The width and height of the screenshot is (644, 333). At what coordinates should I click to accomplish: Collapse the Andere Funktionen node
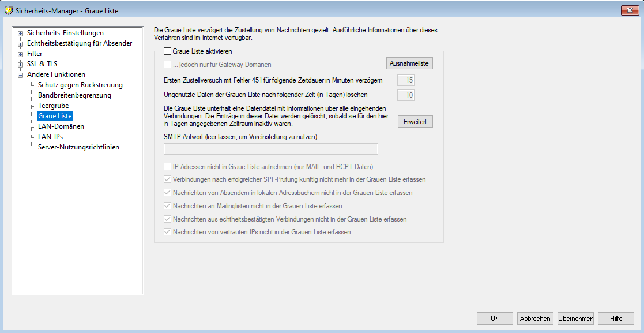point(21,75)
